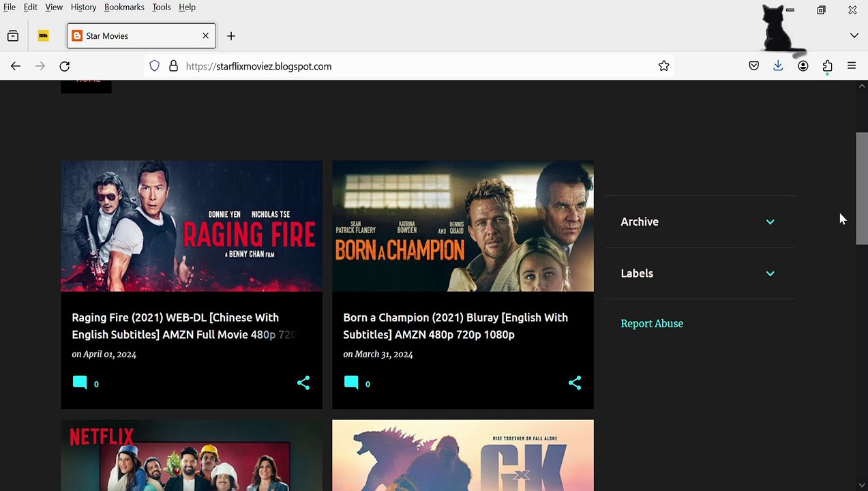Expand the Labels section chevron
Viewport: 868px width, 491px height.
[770, 273]
